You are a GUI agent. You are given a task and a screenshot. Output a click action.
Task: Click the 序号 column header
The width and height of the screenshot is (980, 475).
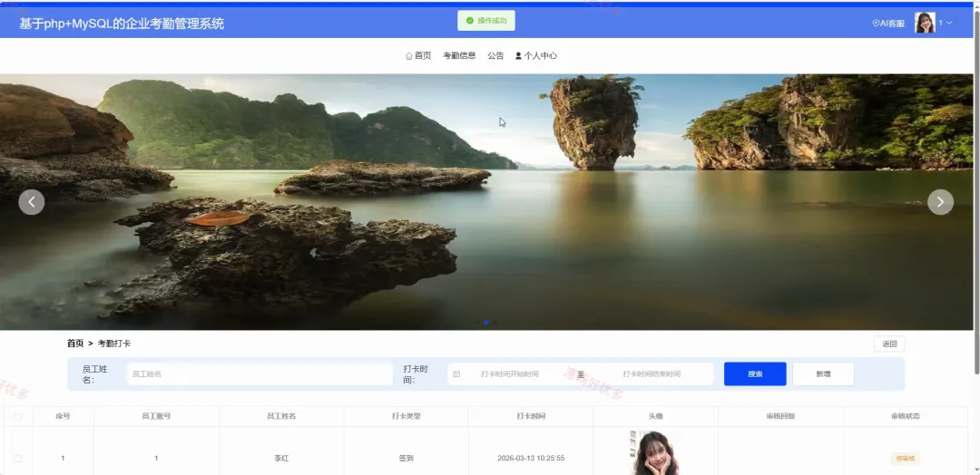click(x=63, y=416)
